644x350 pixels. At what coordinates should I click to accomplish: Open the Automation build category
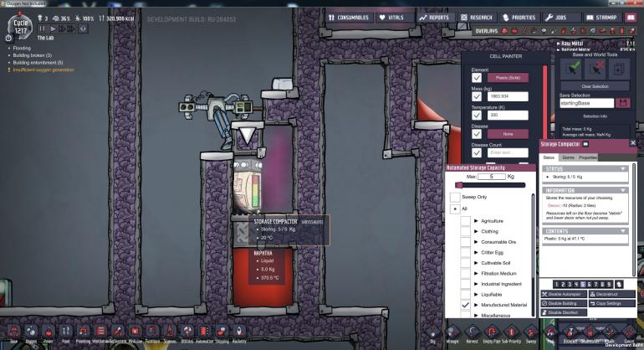pyautogui.click(x=204, y=332)
